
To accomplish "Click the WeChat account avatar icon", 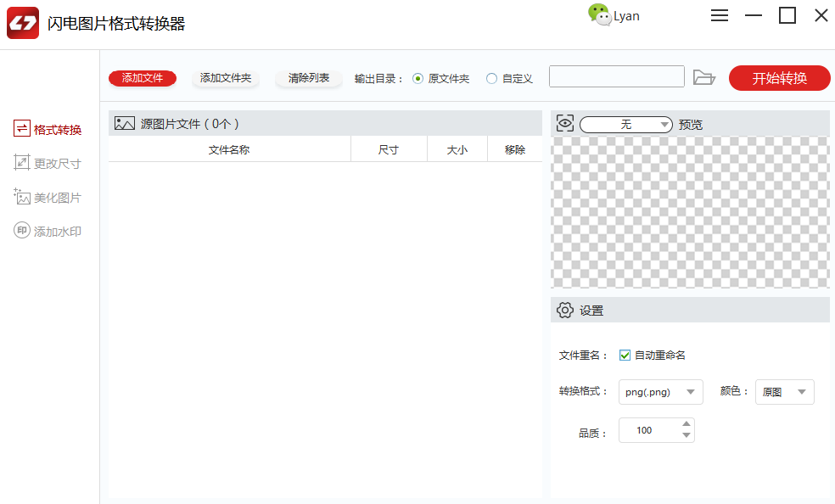I will point(599,15).
